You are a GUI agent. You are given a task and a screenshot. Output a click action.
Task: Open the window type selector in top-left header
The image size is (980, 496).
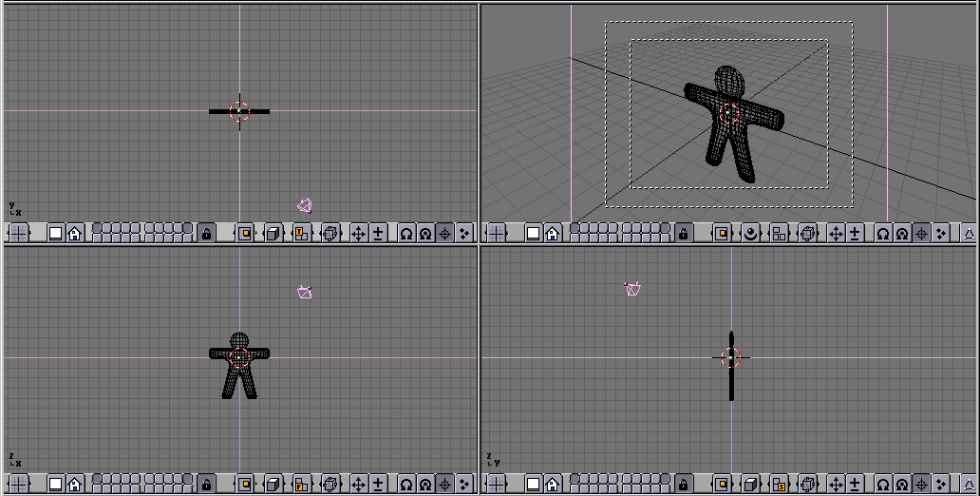click(x=19, y=233)
